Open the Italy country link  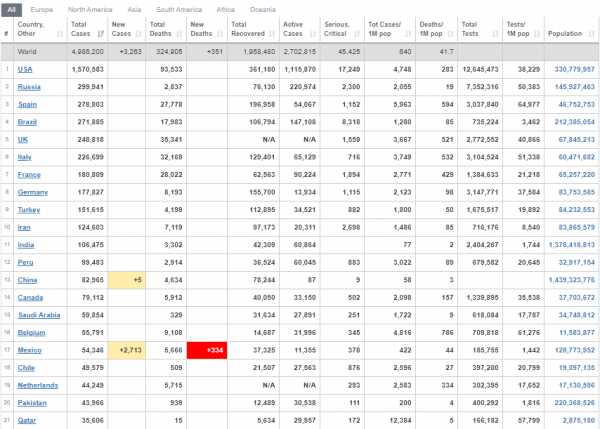pyautogui.click(x=24, y=157)
